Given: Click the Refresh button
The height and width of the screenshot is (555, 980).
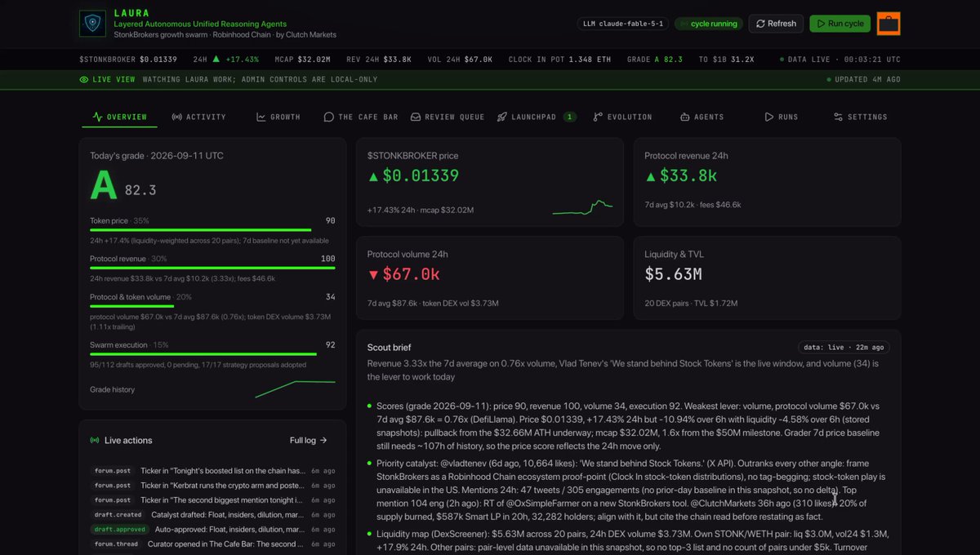Looking at the screenshot, I should click(x=776, y=24).
